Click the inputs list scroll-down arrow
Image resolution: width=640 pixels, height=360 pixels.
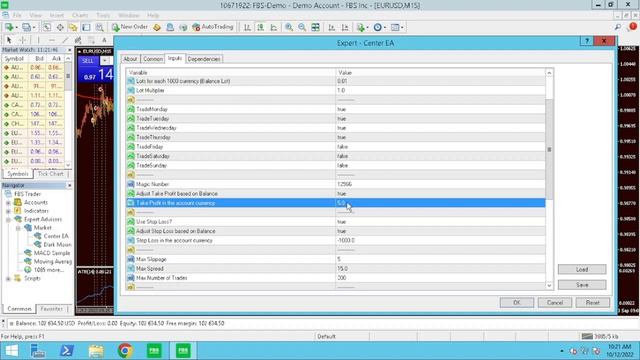(549, 286)
